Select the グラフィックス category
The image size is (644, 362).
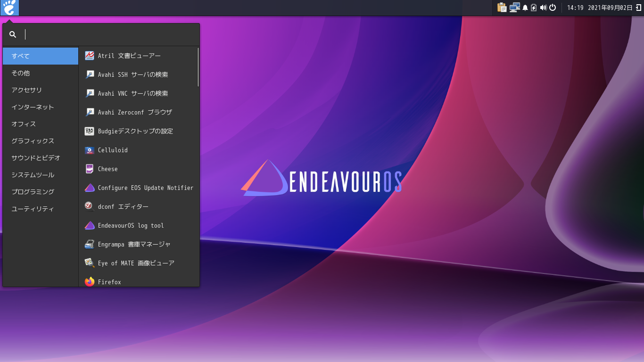coord(41,141)
